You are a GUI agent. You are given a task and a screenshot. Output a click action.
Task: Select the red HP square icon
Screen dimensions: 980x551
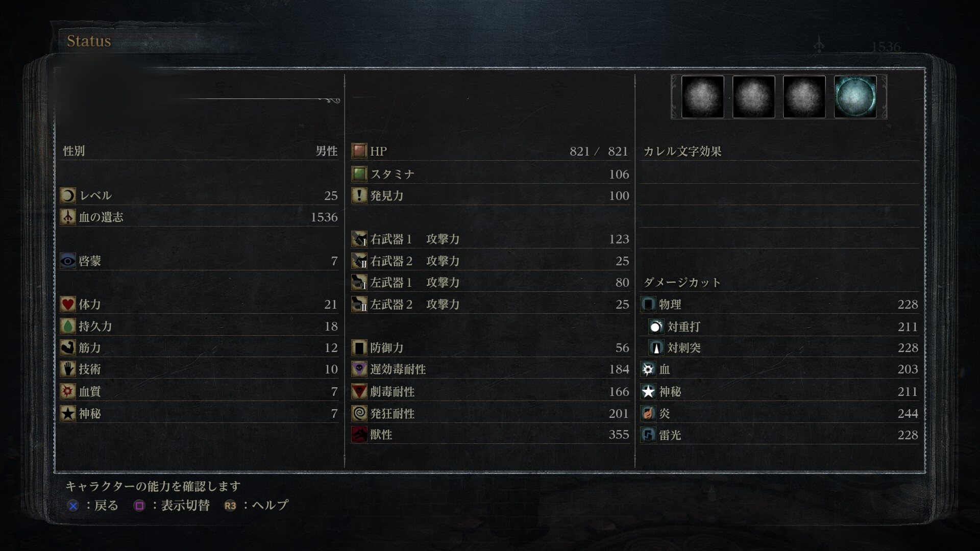pos(359,151)
